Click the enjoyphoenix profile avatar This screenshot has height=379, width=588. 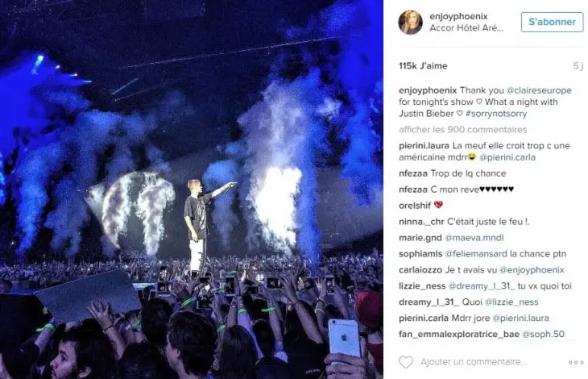coord(410,22)
